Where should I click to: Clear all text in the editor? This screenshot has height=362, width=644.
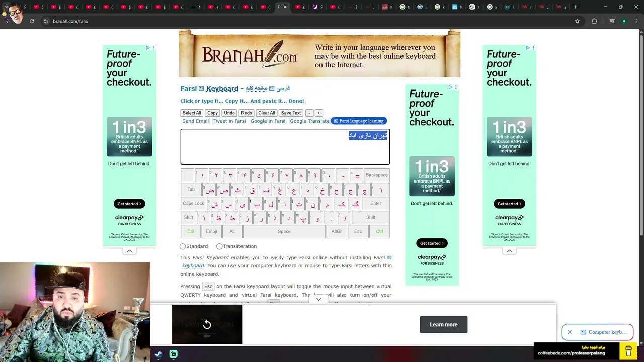(x=267, y=113)
